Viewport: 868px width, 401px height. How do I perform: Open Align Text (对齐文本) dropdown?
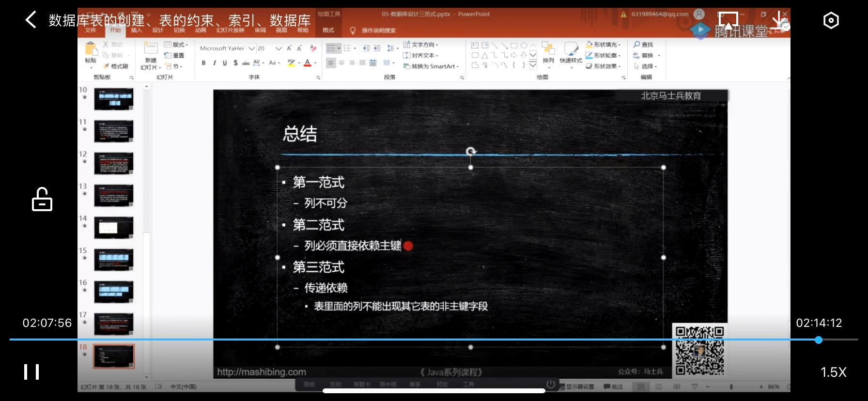click(x=420, y=55)
